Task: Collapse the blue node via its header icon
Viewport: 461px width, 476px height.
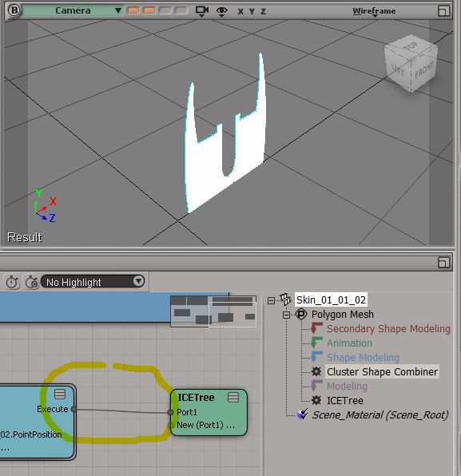Action: pyautogui.click(x=60, y=394)
